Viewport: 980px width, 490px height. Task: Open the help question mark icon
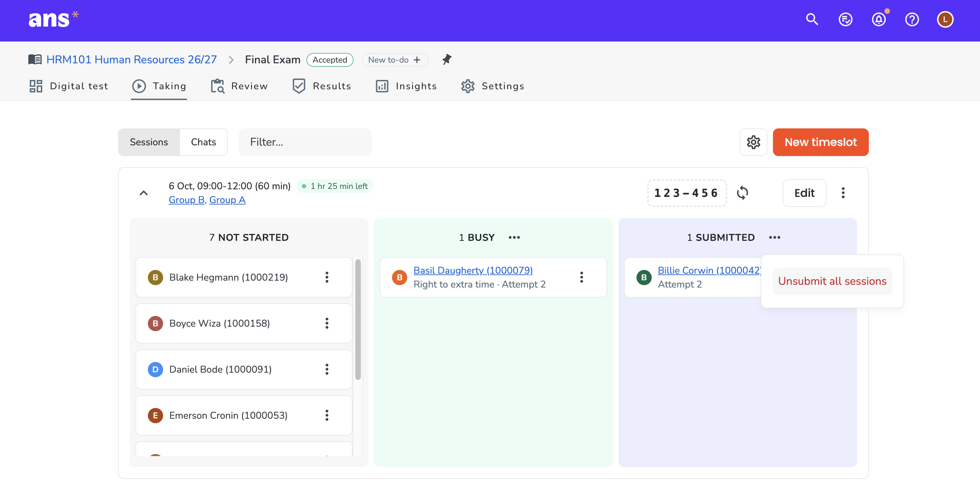coord(912,19)
